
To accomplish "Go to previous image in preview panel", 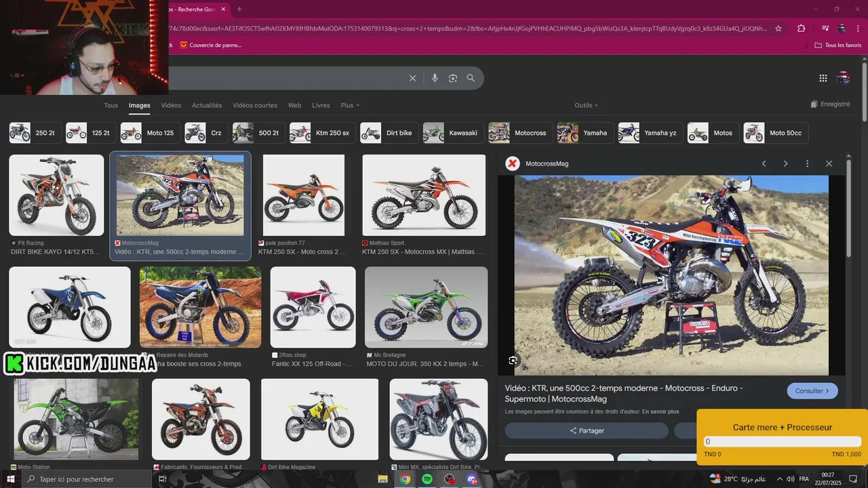I will click(764, 163).
